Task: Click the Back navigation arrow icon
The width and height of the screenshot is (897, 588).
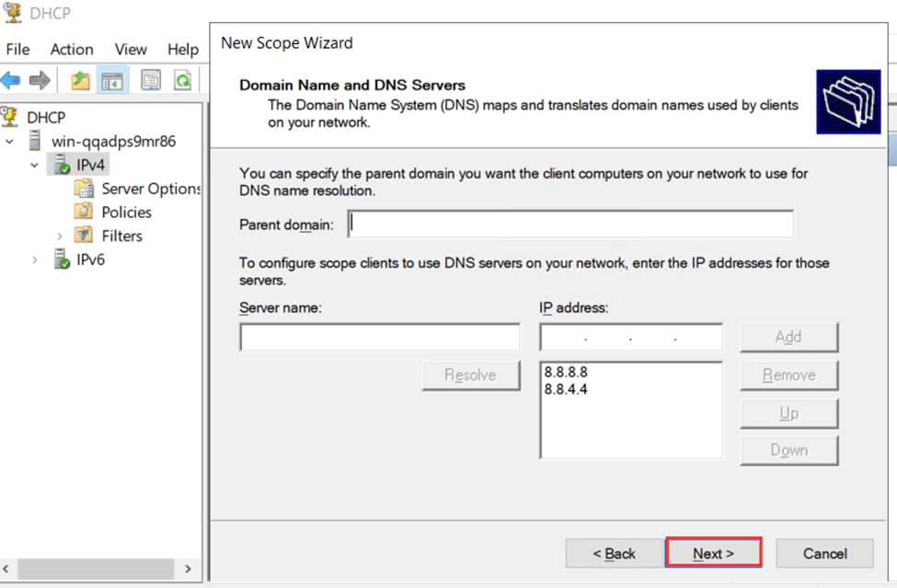Action: [13, 79]
